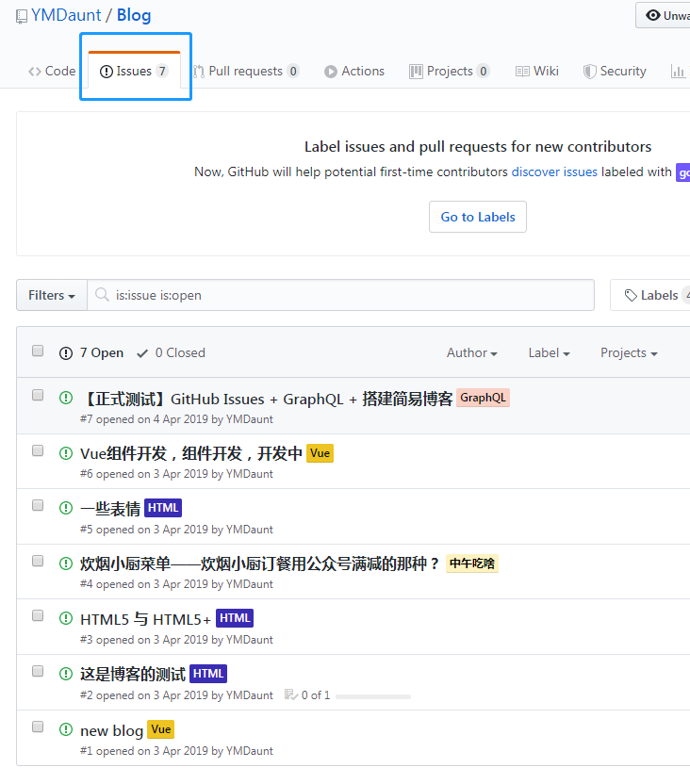The height and width of the screenshot is (784, 690).
Task: Click the eye icon on Unwatch button
Action: 652,15
